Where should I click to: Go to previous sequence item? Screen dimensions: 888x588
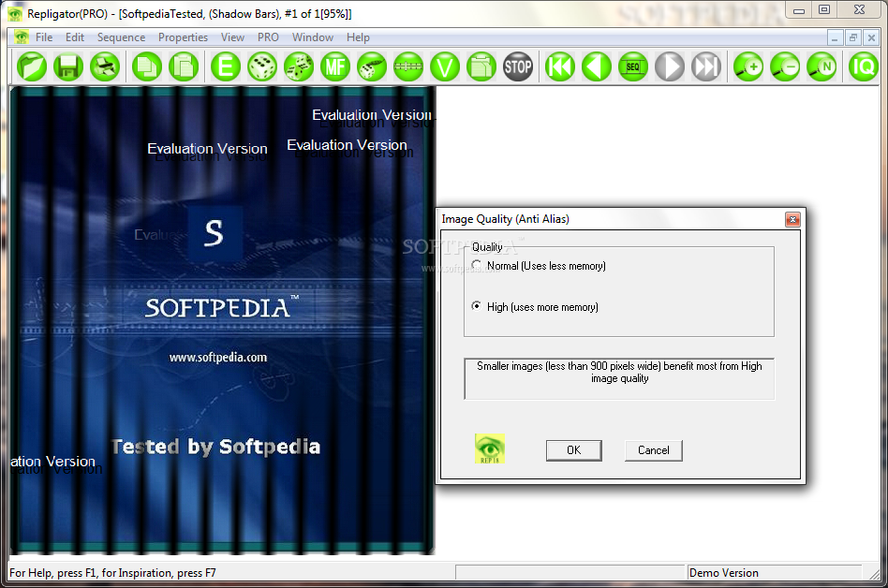tap(597, 66)
